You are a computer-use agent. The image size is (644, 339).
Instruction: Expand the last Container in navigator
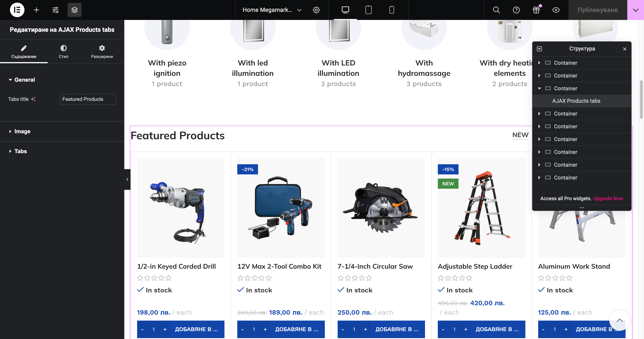[x=539, y=178]
